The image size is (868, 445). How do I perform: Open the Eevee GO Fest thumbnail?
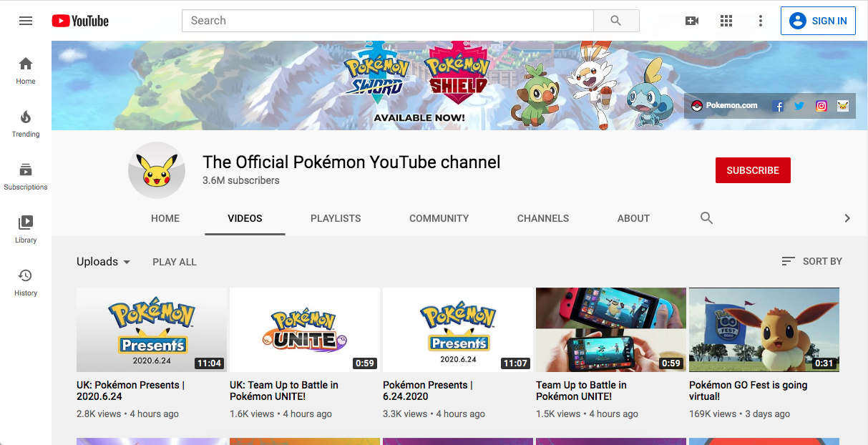pos(764,330)
